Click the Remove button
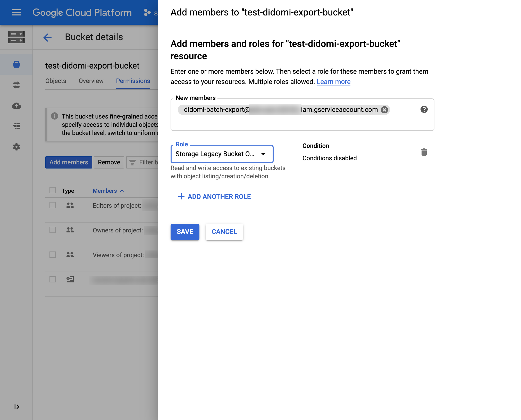Viewport: 521px width, 420px height. (109, 162)
